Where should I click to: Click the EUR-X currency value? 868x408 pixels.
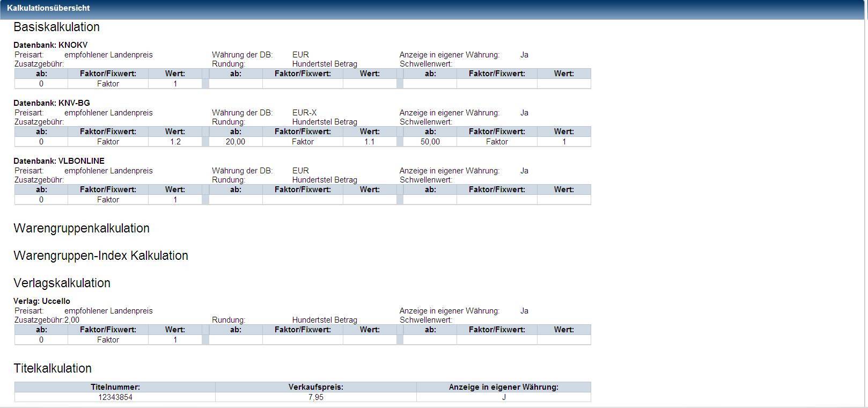point(304,113)
